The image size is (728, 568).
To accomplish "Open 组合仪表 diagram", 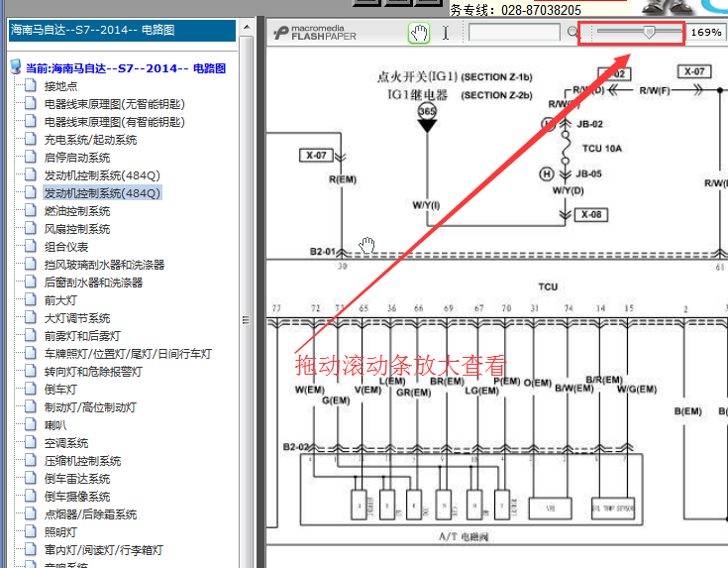I will click(66, 247).
